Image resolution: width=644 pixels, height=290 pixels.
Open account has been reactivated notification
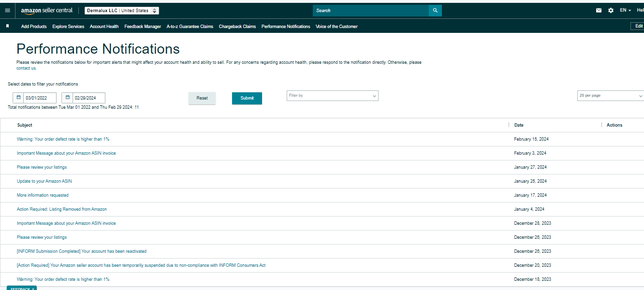pos(82,251)
